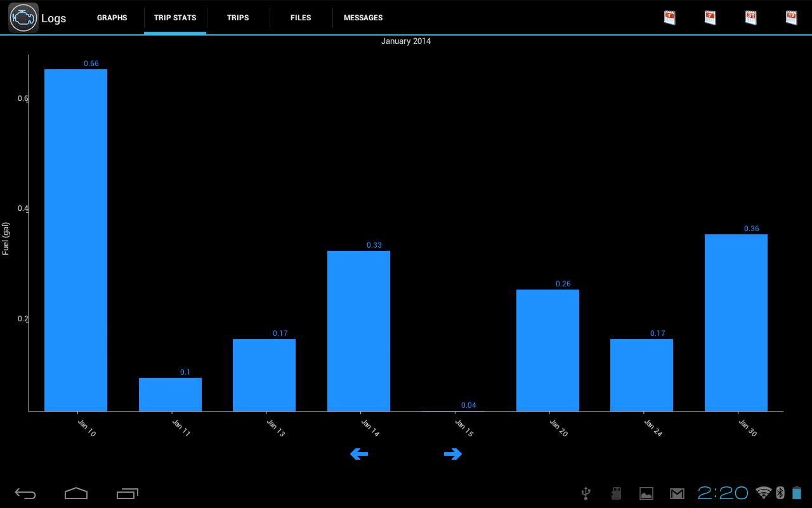The image size is (812, 508).
Task: Tap the Android back navigation button
Action: pos(25,493)
